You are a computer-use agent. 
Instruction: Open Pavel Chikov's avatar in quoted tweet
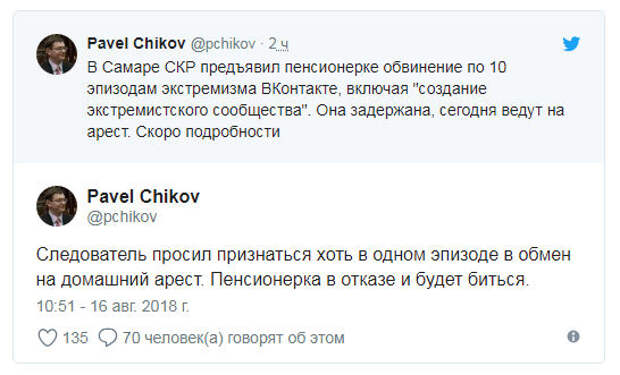point(57,54)
